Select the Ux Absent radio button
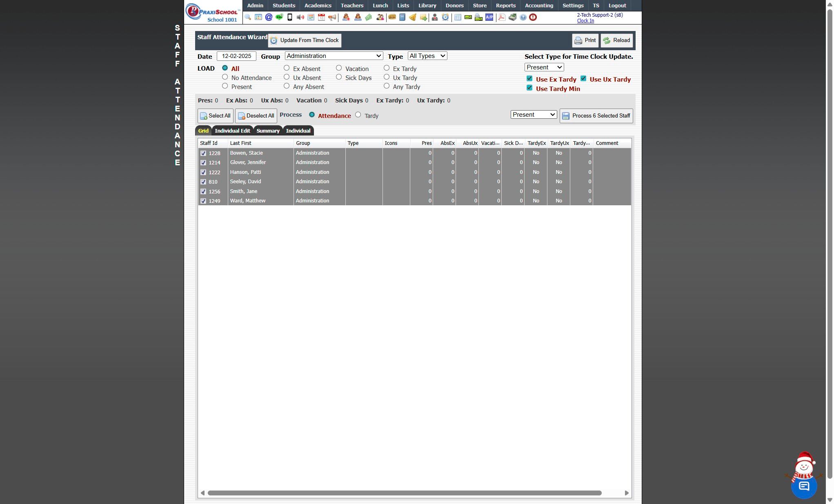The image size is (834, 504). click(x=287, y=77)
